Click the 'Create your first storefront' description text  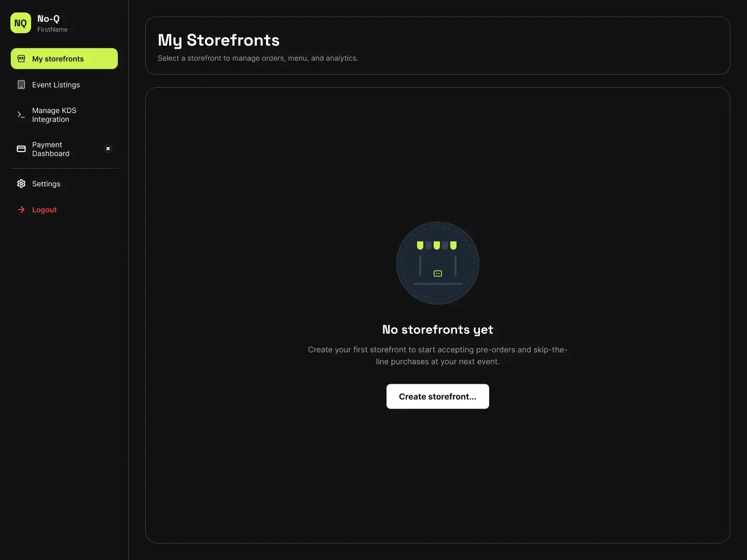(x=438, y=356)
